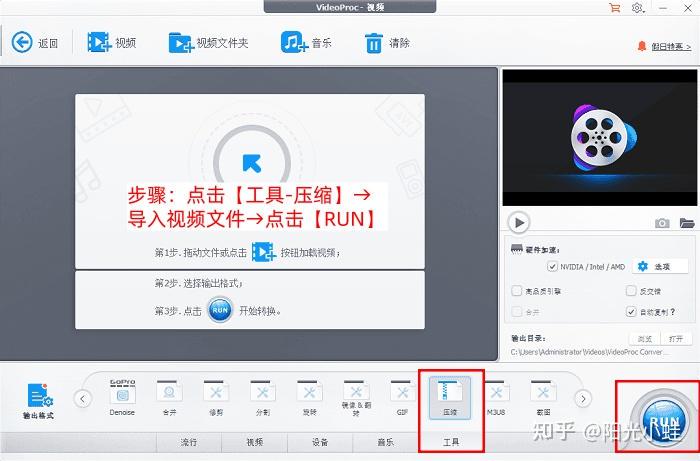Select the Denoise tool icon

pyautogui.click(x=122, y=393)
